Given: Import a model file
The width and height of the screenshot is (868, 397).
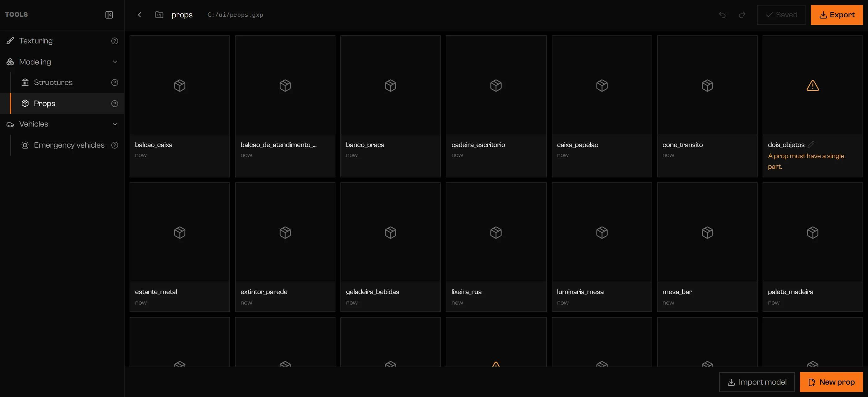Looking at the screenshot, I should (757, 382).
